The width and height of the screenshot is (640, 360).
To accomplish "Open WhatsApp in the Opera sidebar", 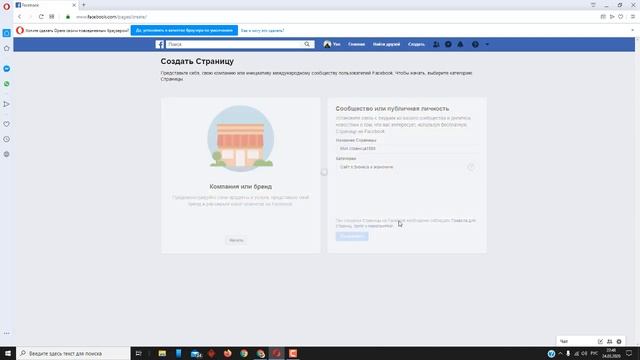I will [7, 84].
